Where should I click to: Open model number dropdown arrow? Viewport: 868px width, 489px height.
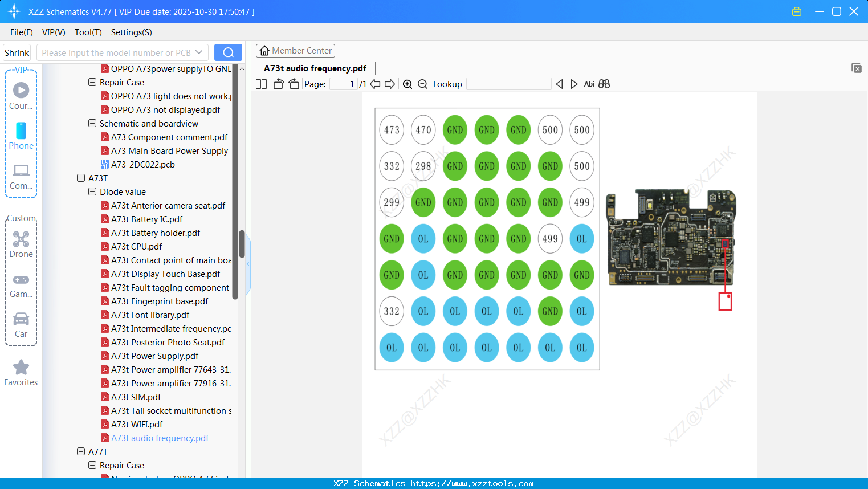[x=199, y=52]
